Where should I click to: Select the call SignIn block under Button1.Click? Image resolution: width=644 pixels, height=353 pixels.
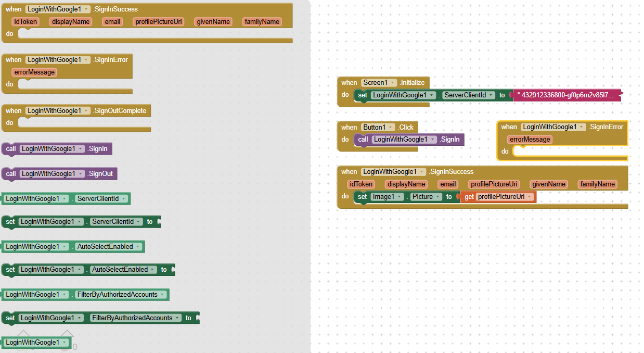pos(363,140)
